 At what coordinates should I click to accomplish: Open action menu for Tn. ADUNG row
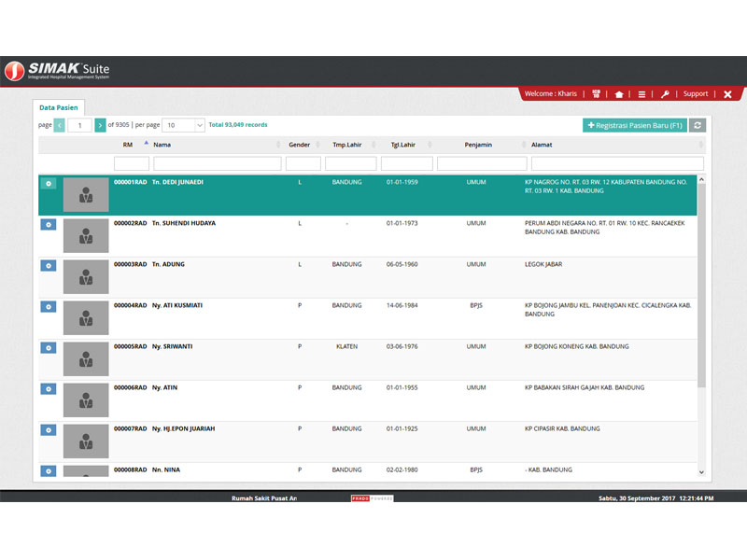[x=49, y=265]
